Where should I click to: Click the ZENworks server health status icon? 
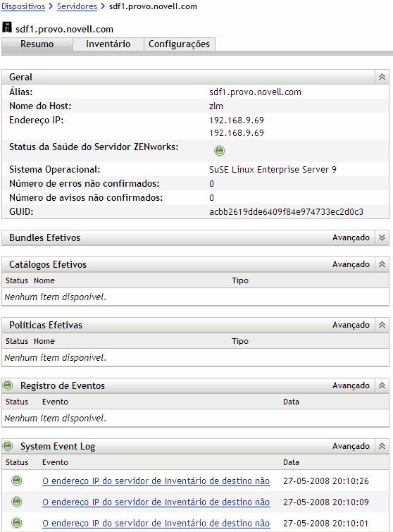[219, 150]
